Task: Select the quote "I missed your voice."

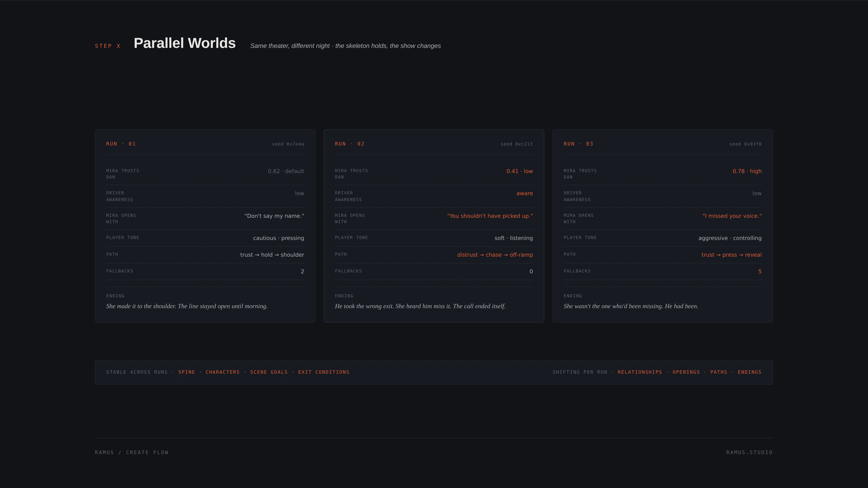Action: (732, 216)
